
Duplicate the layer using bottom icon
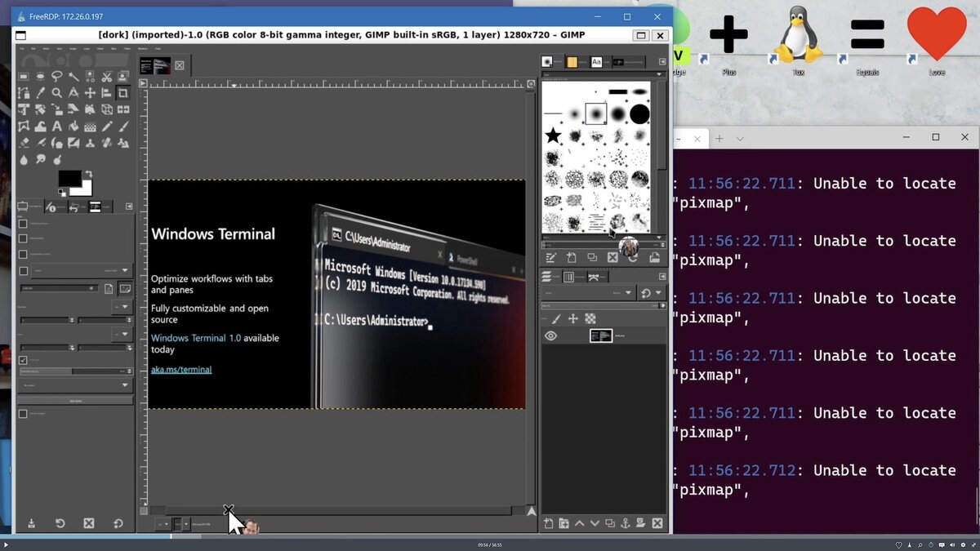click(610, 523)
